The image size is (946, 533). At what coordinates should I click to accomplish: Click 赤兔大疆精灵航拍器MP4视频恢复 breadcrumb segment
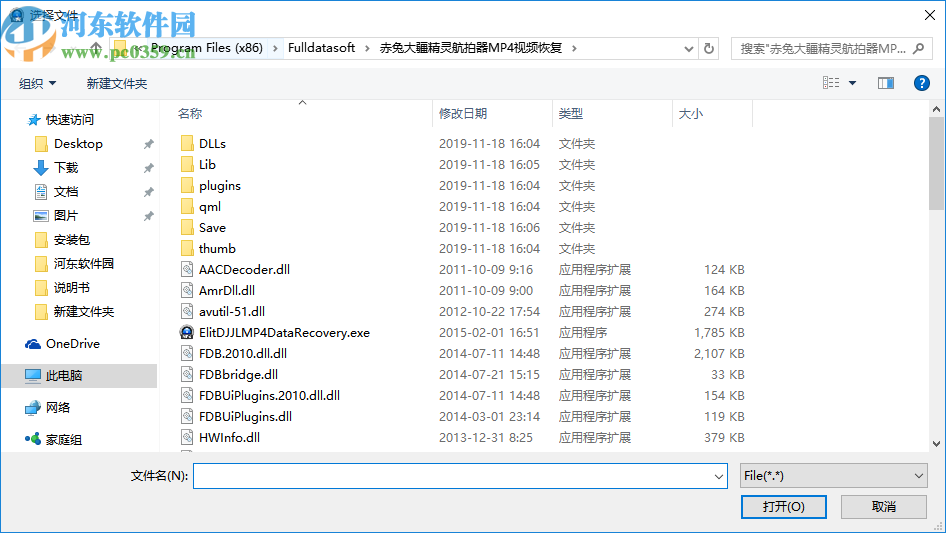click(471, 48)
